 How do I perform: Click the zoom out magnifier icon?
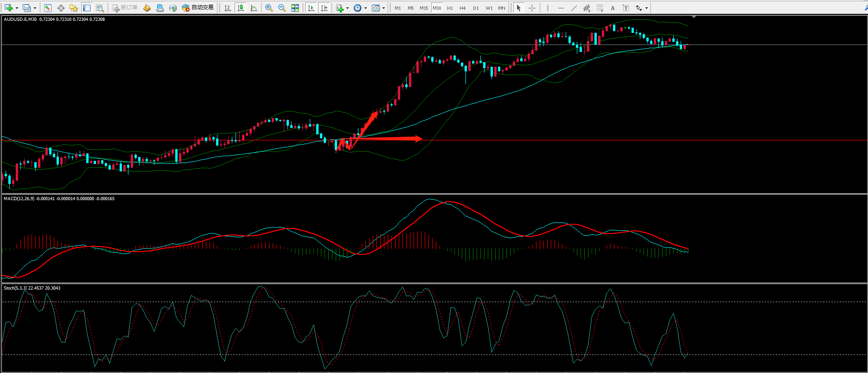pos(281,8)
